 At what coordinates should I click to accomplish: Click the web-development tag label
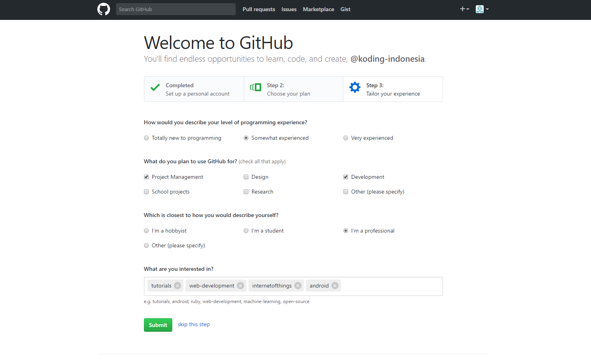tap(212, 286)
